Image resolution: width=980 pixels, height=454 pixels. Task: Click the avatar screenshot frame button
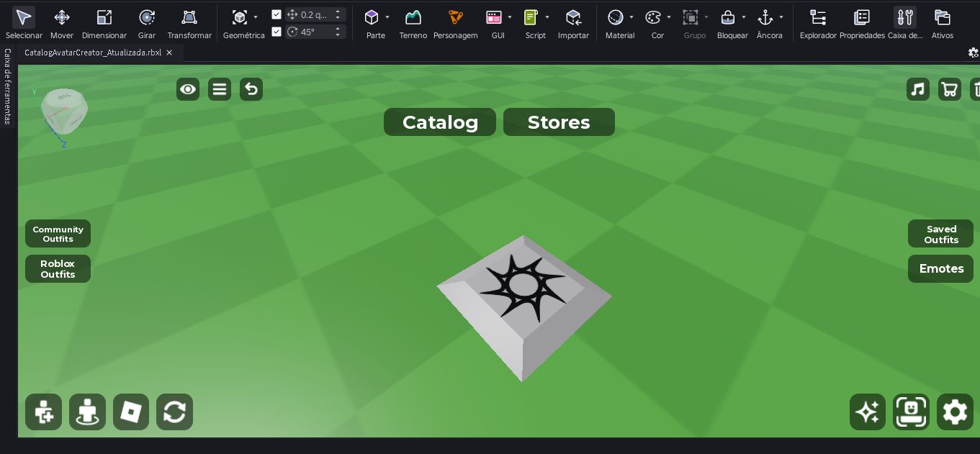912,412
